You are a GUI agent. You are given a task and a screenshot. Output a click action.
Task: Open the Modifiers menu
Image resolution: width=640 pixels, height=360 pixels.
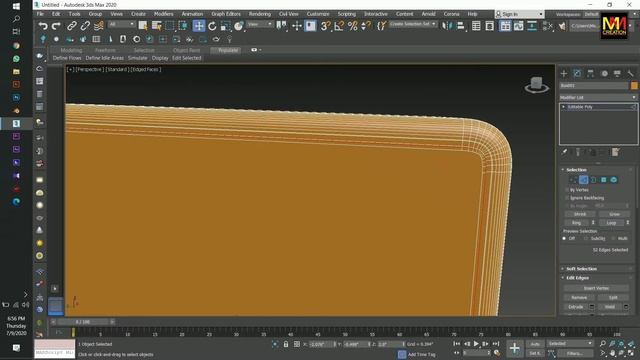click(163, 14)
